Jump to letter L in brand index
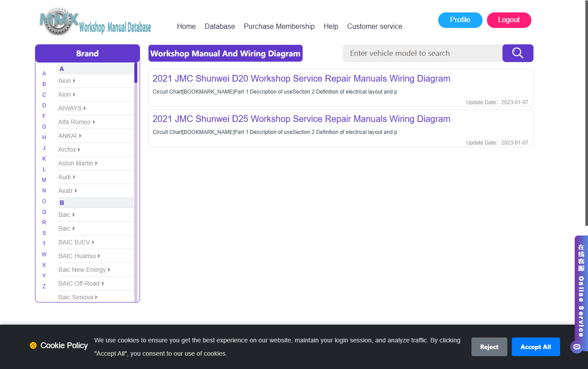The image size is (588, 369). pos(44,169)
